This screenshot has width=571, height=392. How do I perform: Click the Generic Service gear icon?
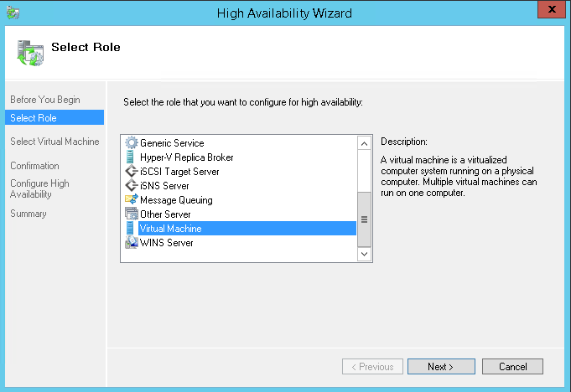pyautogui.click(x=131, y=142)
